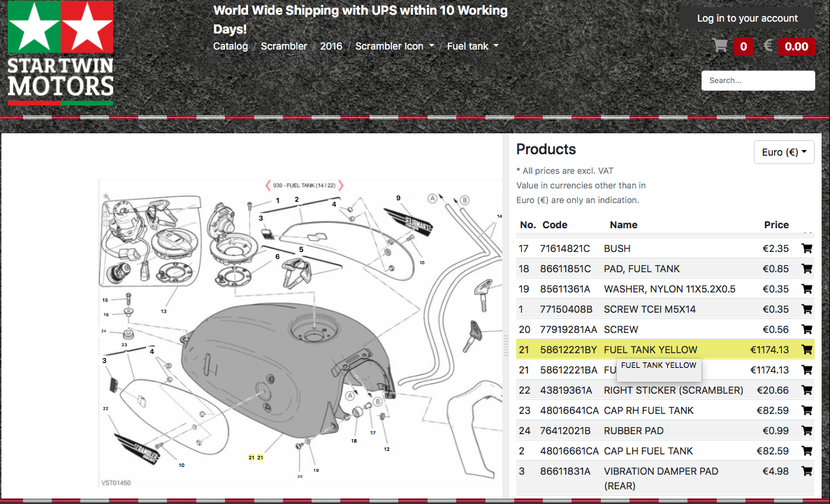Add SCREW TCEI M5X14 to cart
The height and width of the screenshot is (504, 830).
pos(807,309)
